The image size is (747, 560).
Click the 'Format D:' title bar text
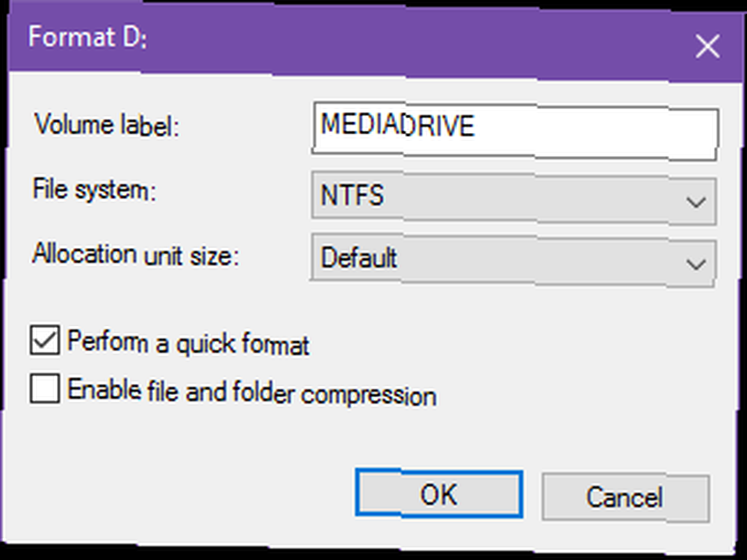tap(87, 37)
